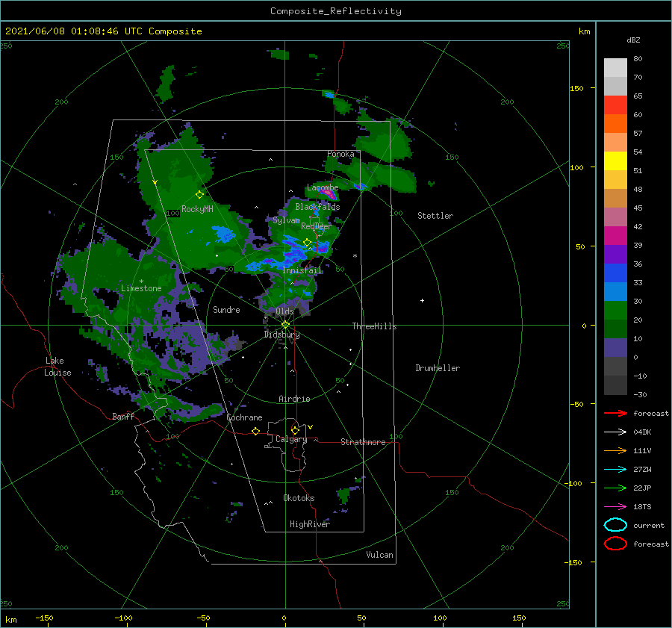The image size is (672, 628).
Task: Click the Cochrane label
Action: (244, 417)
